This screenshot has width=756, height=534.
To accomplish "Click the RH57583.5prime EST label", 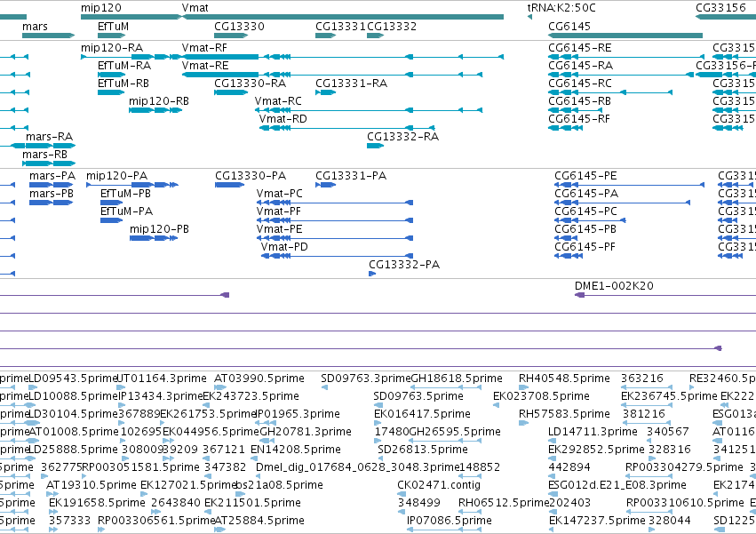I will click(564, 414).
